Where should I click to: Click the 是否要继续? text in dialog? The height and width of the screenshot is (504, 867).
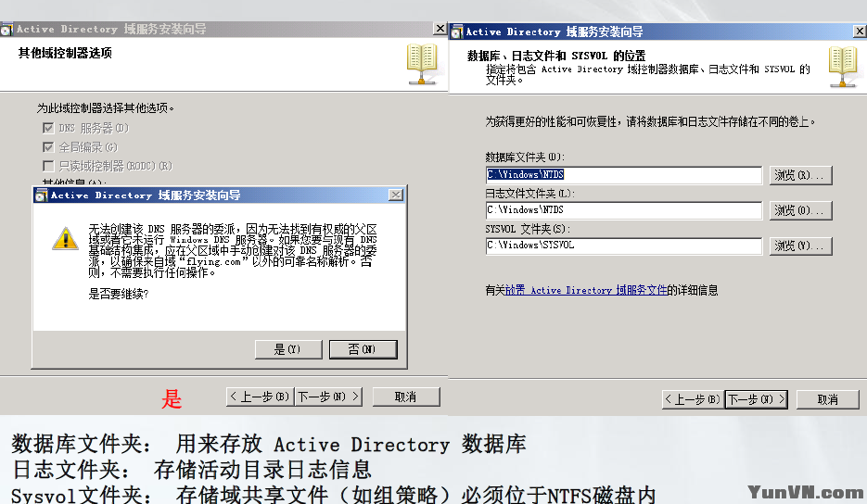click(x=119, y=294)
